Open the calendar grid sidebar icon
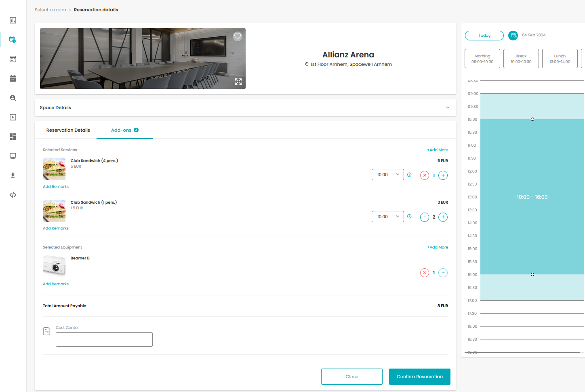The width and height of the screenshot is (585, 392). (13, 59)
